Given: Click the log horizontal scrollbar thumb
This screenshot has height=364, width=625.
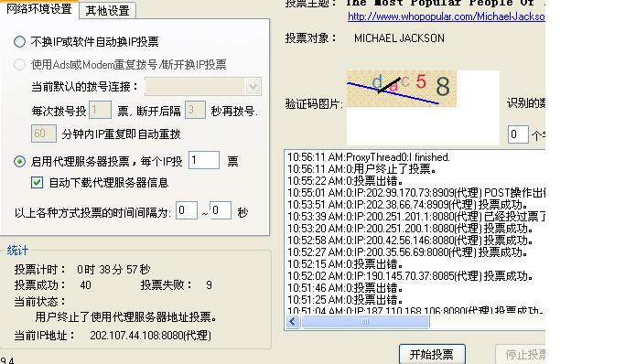Looking at the screenshot, I should 365,322.
